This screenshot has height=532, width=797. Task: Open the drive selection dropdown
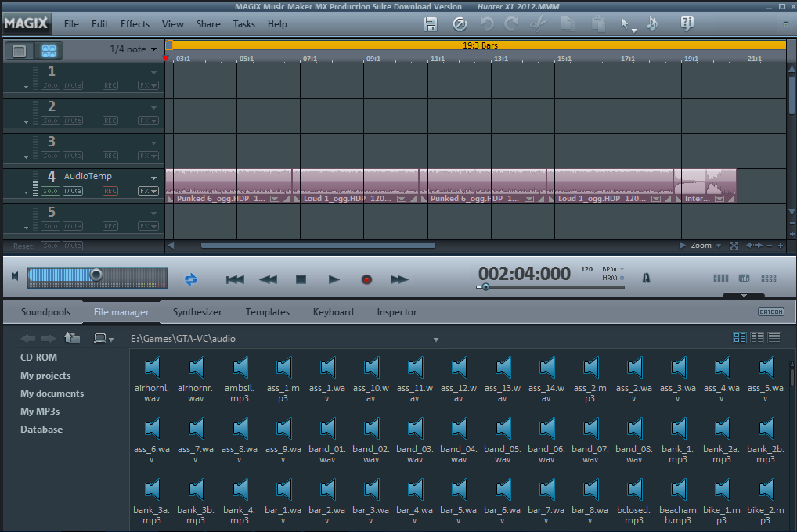[103, 339]
